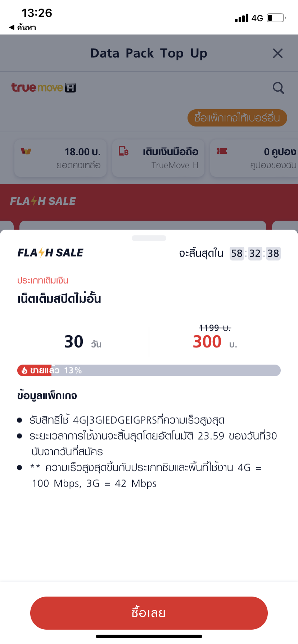Close the Data Pack Top Up page
Screen dimensions: 298x644
pyautogui.click(x=277, y=54)
